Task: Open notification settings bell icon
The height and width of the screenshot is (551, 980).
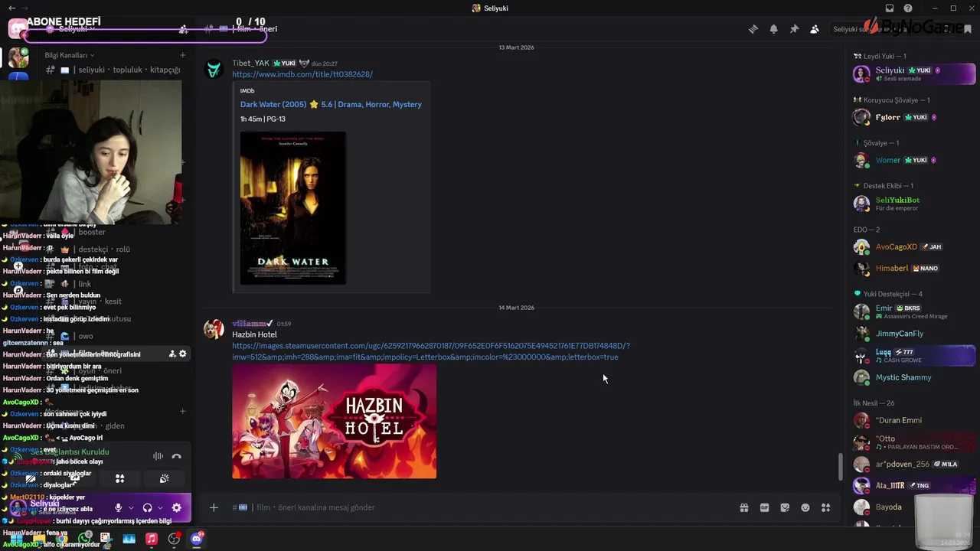Action: pos(774,29)
